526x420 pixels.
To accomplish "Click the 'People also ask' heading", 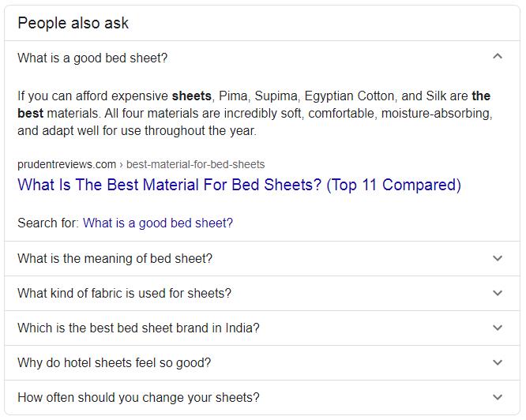I will pos(73,23).
